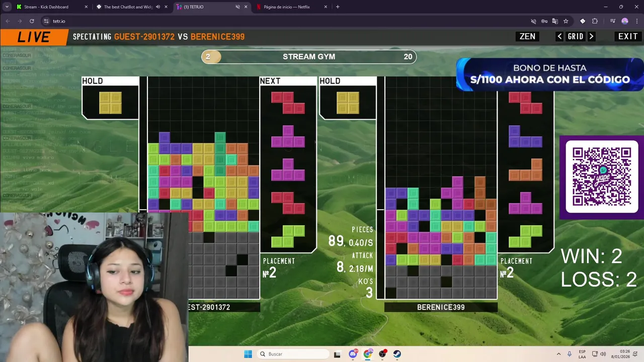Click the GUEST-2901372 player name in header

pos(144,37)
